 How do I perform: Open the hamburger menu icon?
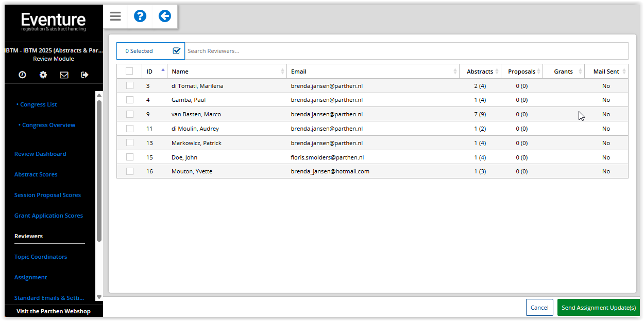click(x=115, y=16)
